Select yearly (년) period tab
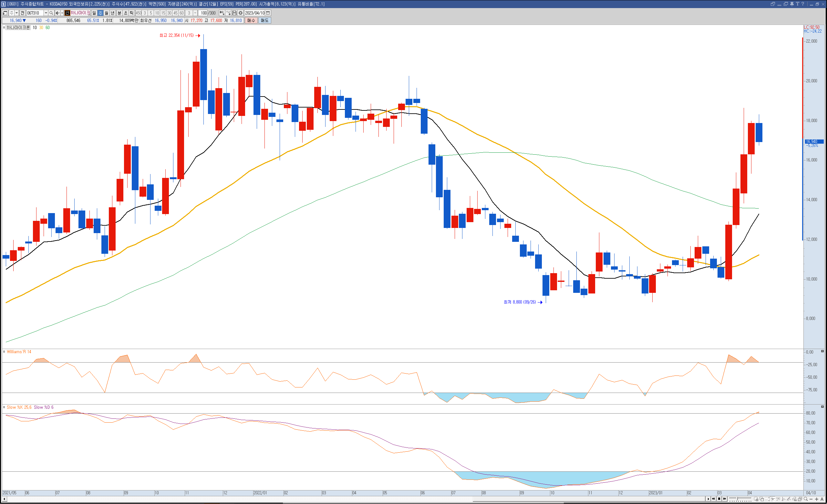 [113, 13]
